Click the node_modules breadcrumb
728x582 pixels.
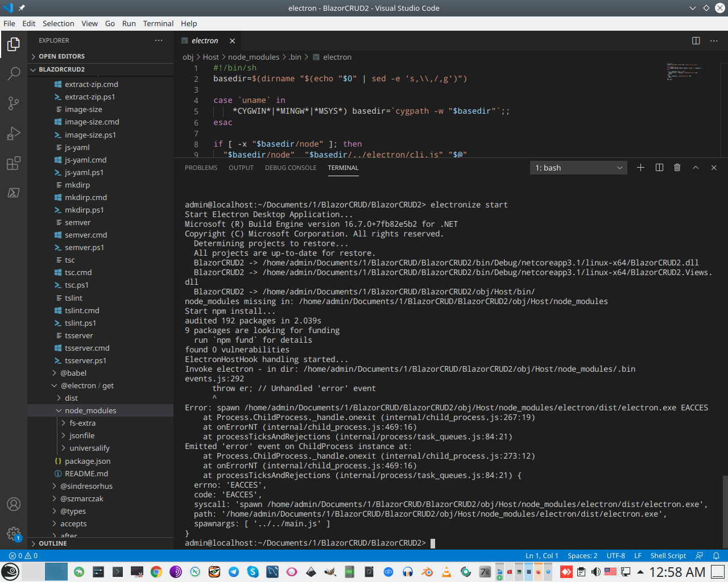(254, 57)
